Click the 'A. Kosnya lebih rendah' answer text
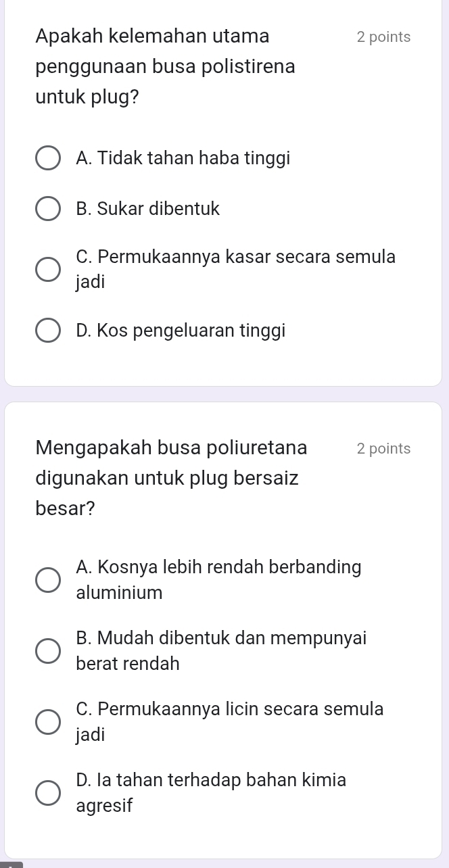This screenshot has width=449, height=868. (218, 568)
